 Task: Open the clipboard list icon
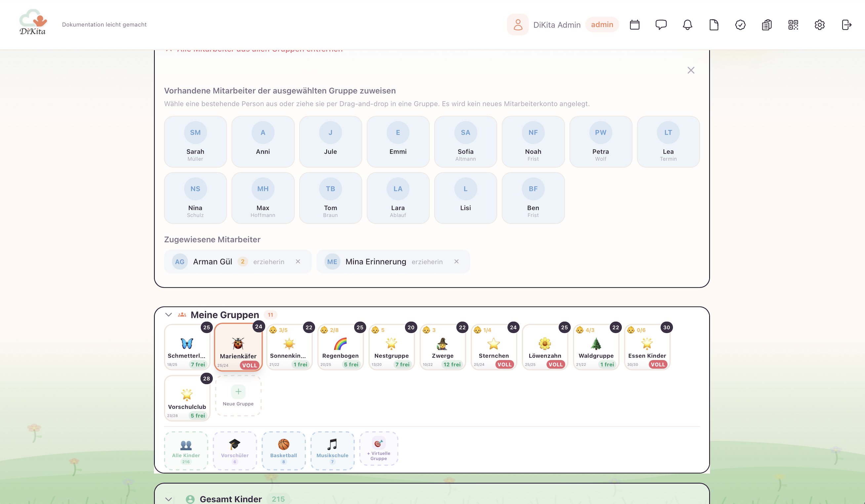coord(767,25)
